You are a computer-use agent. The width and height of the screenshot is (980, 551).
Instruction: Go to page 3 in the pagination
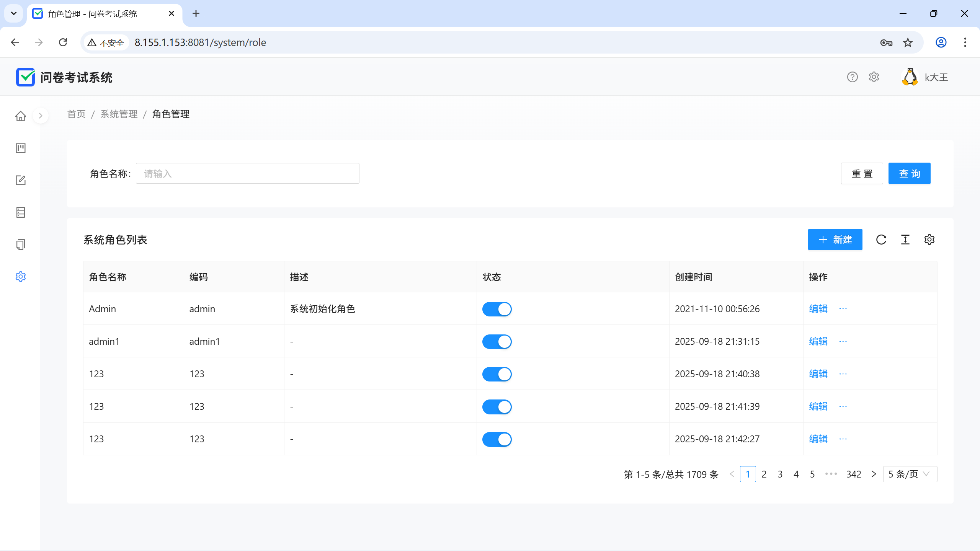[780, 474]
